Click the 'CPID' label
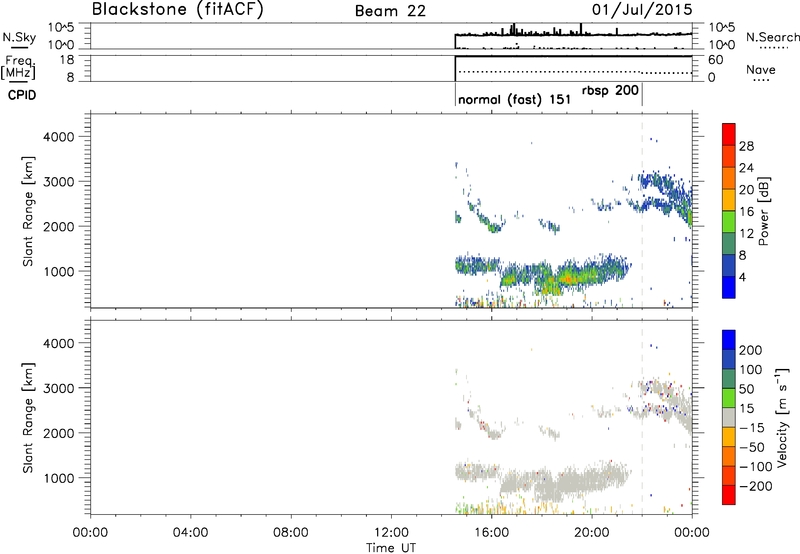 point(22,95)
